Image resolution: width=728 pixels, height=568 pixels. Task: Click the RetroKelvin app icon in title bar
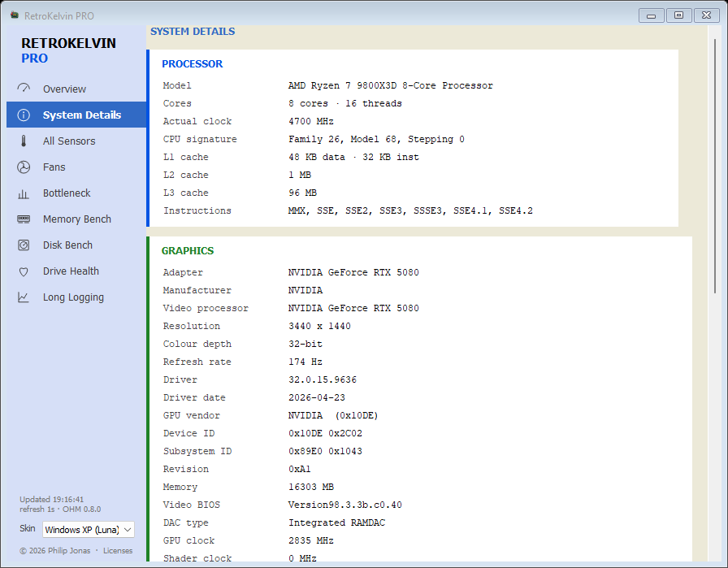pyautogui.click(x=15, y=15)
